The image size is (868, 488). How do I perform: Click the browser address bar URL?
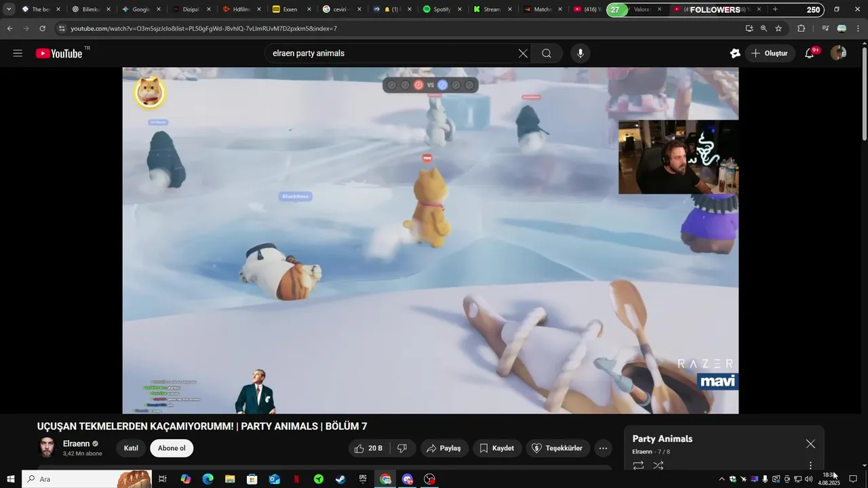click(203, 28)
